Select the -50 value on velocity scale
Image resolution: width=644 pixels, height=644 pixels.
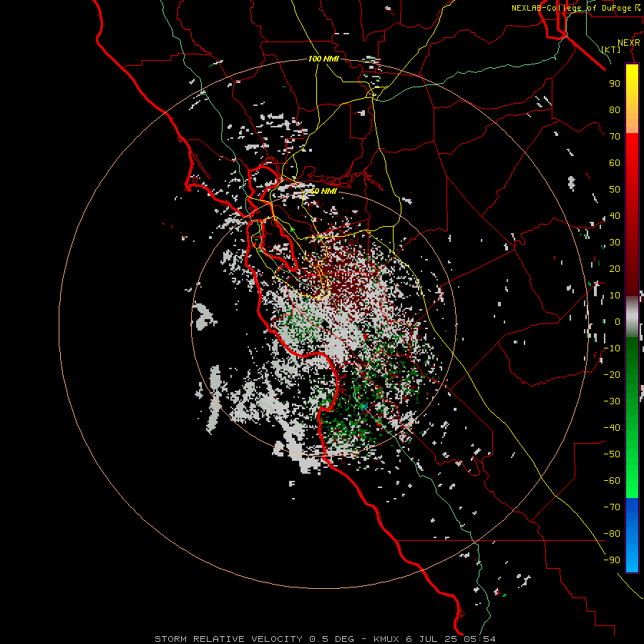[x=612, y=454]
